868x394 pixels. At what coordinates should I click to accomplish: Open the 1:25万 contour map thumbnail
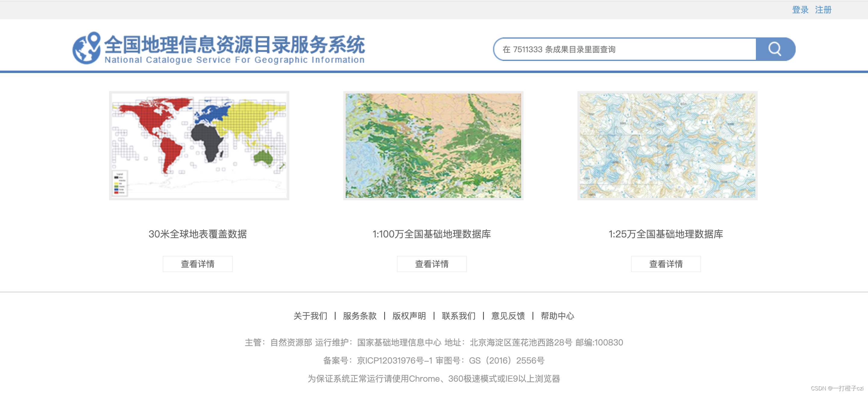tap(667, 146)
